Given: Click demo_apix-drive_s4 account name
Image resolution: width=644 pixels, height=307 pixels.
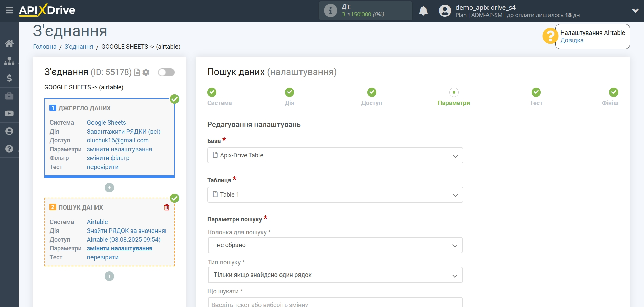Looking at the screenshot, I should (x=485, y=7).
